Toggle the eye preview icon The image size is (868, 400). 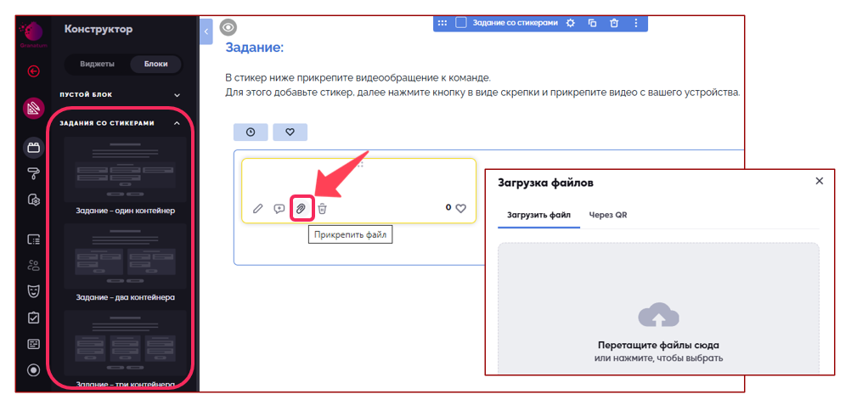tap(228, 27)
